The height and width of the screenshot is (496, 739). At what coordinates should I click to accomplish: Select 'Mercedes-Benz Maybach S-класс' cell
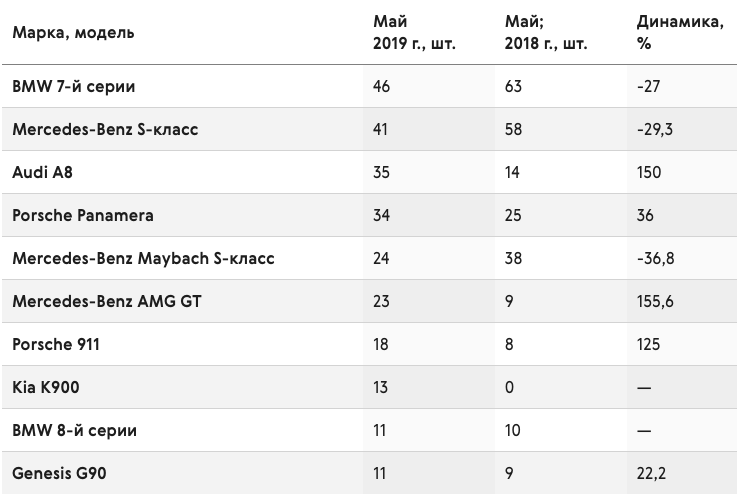(x=143, y=258)
